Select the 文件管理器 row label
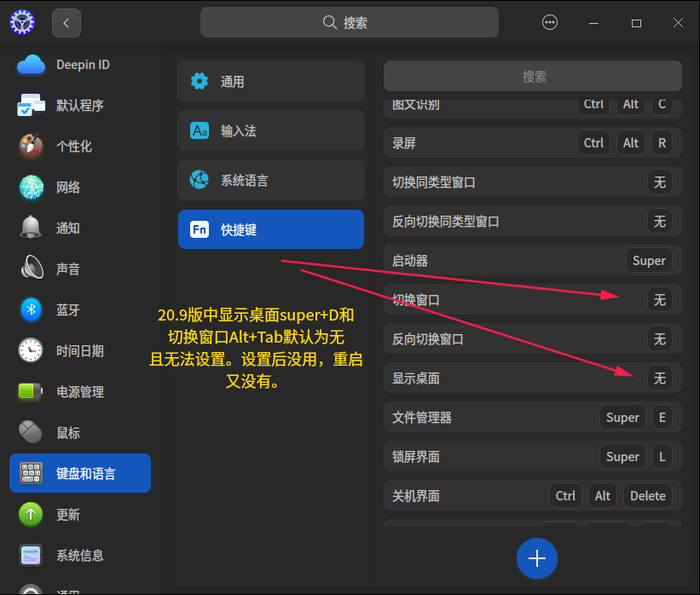 (421, 418)
